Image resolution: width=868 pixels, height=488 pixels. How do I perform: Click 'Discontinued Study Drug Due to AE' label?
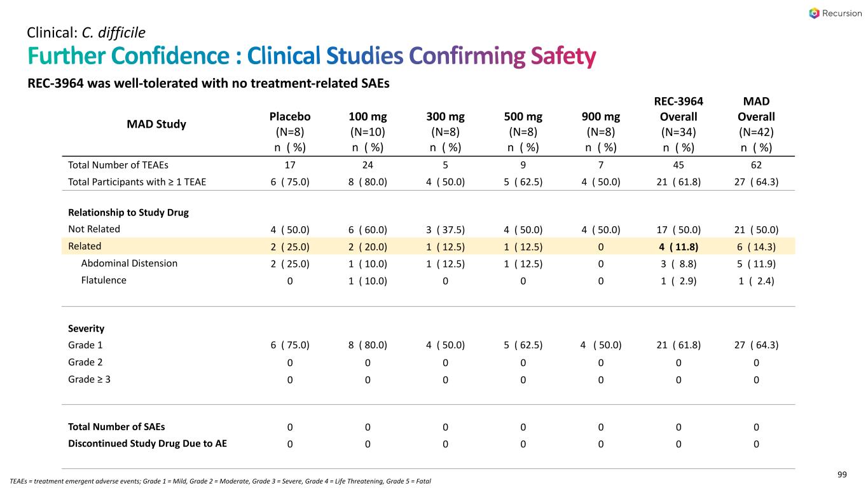point(148,444)
